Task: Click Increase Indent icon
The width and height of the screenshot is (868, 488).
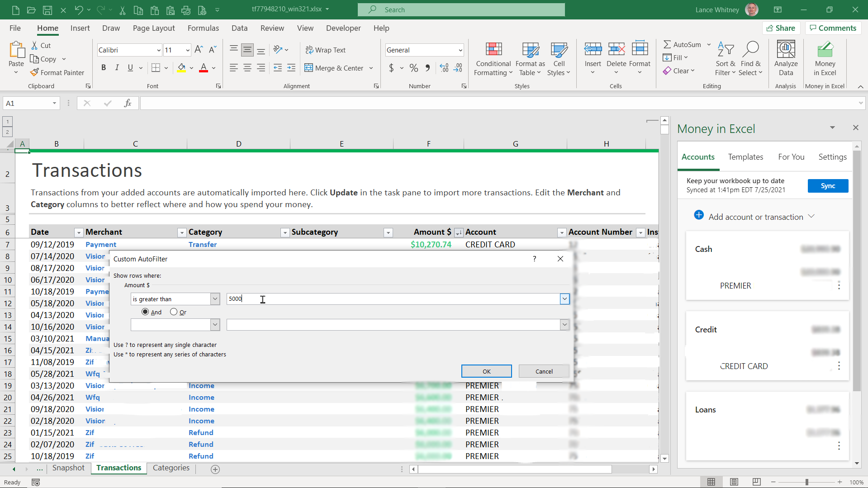Action: click(x=291, y=68)
